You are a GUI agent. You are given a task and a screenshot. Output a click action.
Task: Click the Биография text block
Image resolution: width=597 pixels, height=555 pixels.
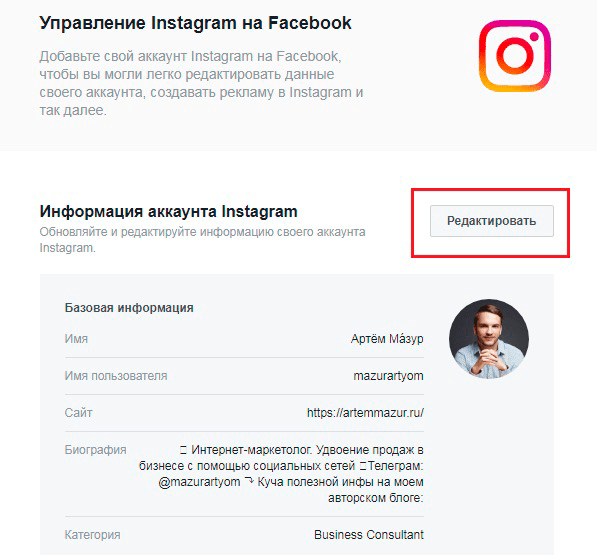click(x=281, y=474)
